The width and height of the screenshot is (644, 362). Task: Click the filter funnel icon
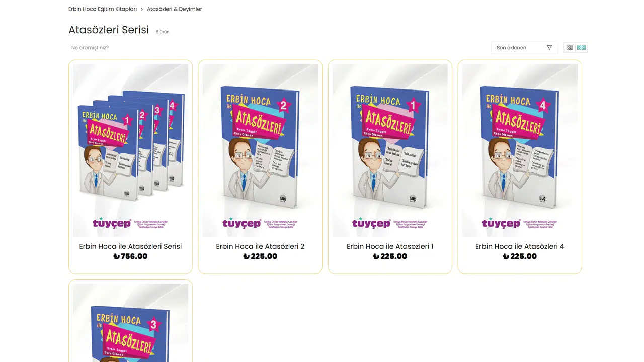tap(549, 48)
